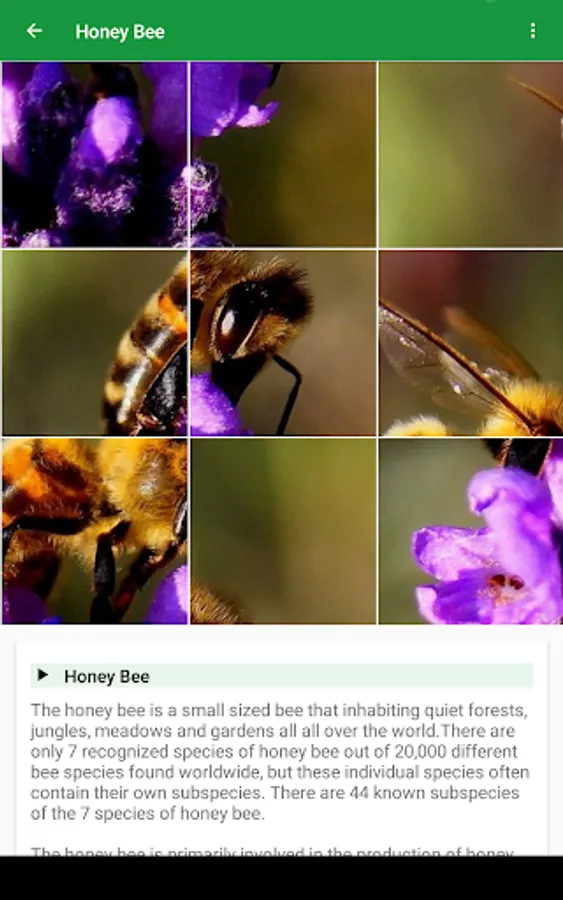The width and height of the screenshot is (563, 900).
Task: Open the three-dot overflow menu
Action: [533, 31]
